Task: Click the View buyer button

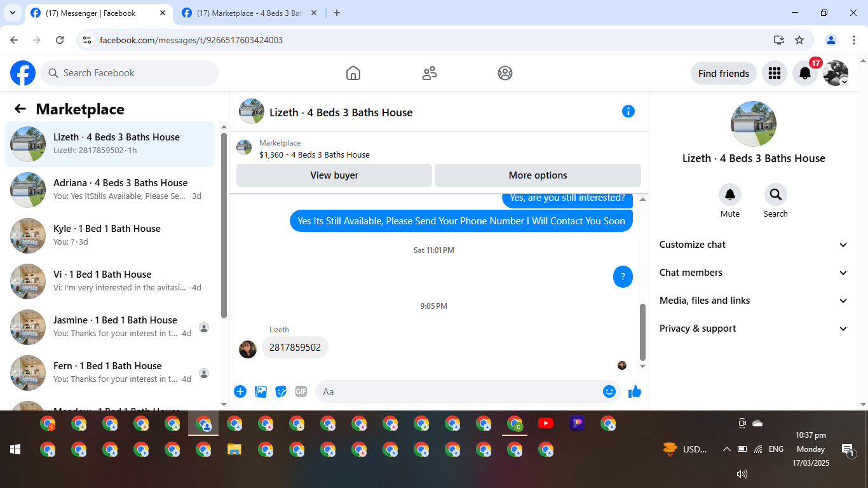Action: coord(334,175)
